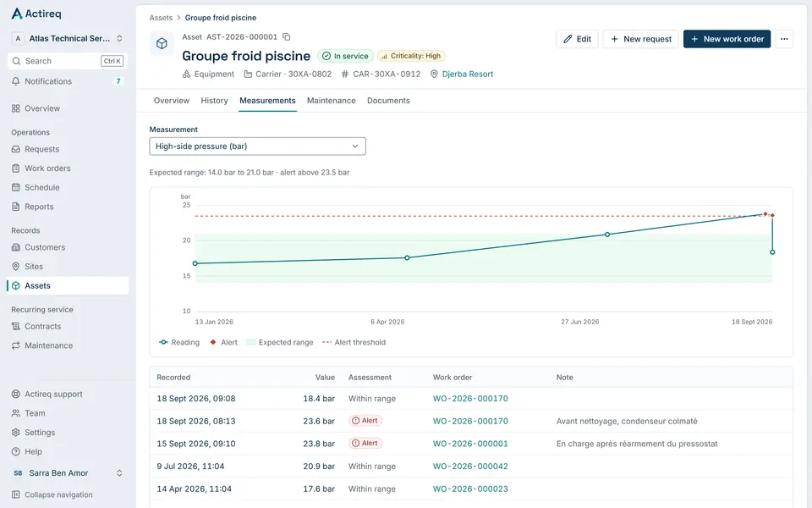Toggle the Alert threshold legend entry
Screen dimensions: 812x508
(x=354, y=342)
